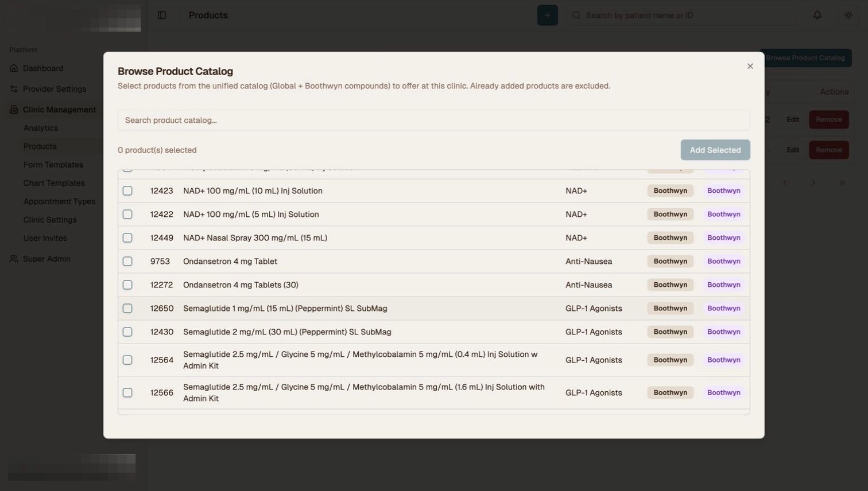
Task: Click the tan Boothwyn badge in row 12272
Action: coord(671,285)
